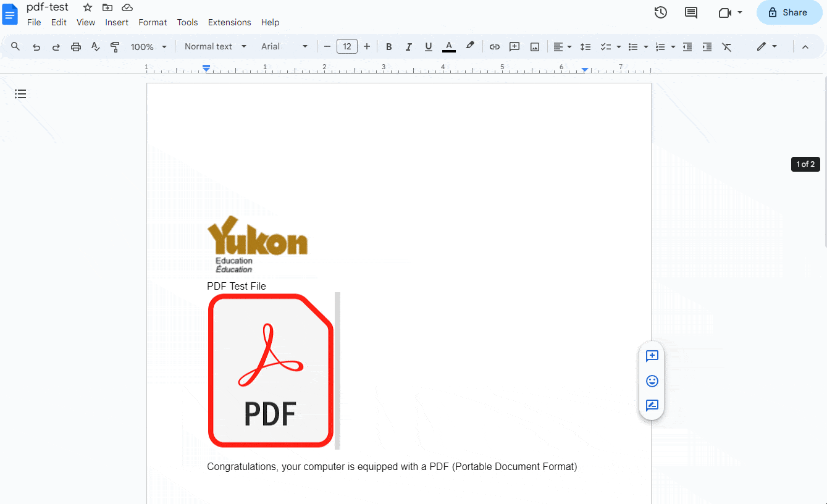
Task: Select the red PDF icon image
Action: click(x=271, y=371)
